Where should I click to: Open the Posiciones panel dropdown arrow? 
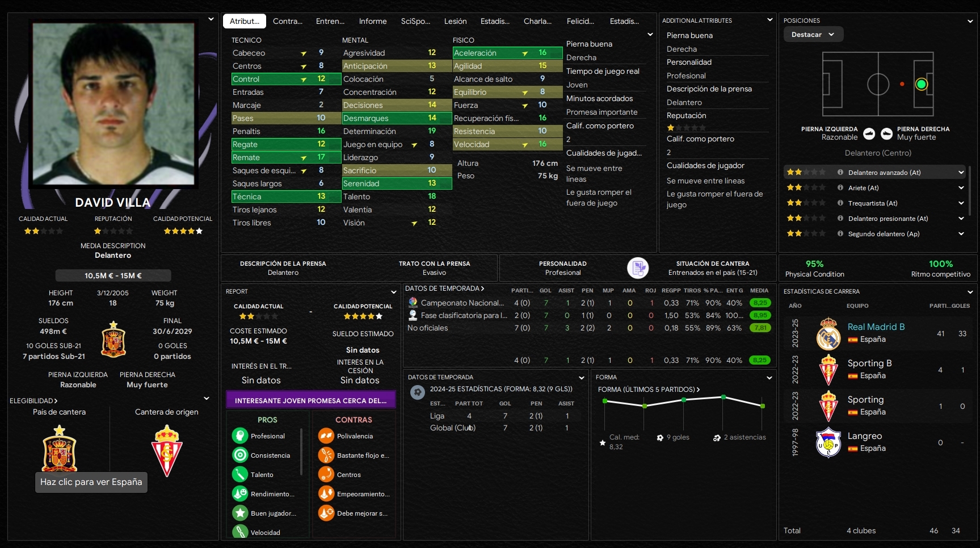point(970,21)
